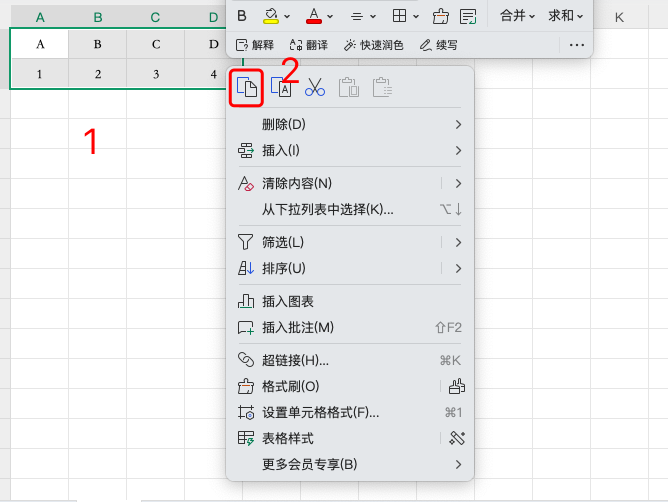Open fill color dropdown arrow

[x=287, y=17]
